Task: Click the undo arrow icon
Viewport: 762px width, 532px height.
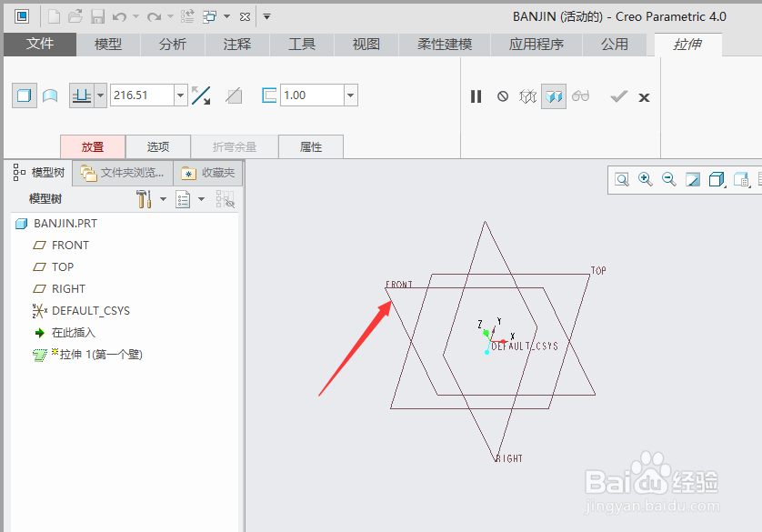Action: (x=119, y=17)
